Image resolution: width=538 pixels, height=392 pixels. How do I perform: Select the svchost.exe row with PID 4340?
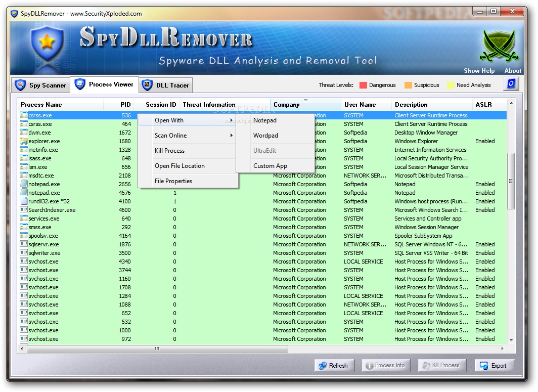262,262
